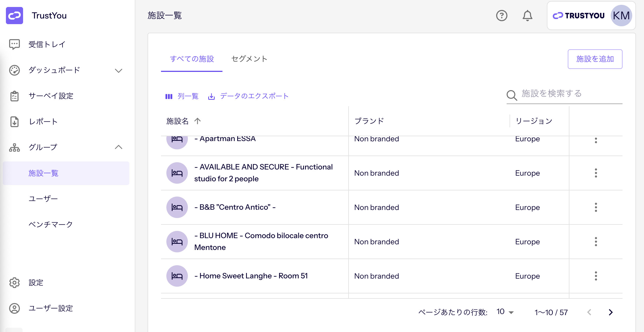This screenshot has width=644, height=332.
Task: Click bed icon for B&B Centro Antico row
Action: (x=177, y=207)
